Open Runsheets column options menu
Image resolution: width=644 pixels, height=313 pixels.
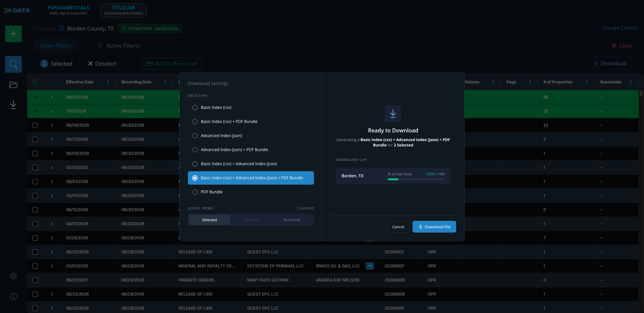point(631,82)
